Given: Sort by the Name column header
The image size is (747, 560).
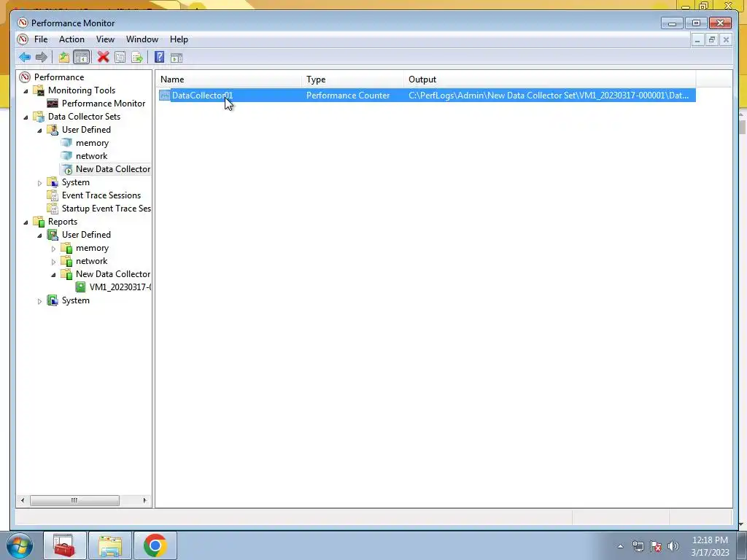Looking at the screenshot, I should coord(229,79).
